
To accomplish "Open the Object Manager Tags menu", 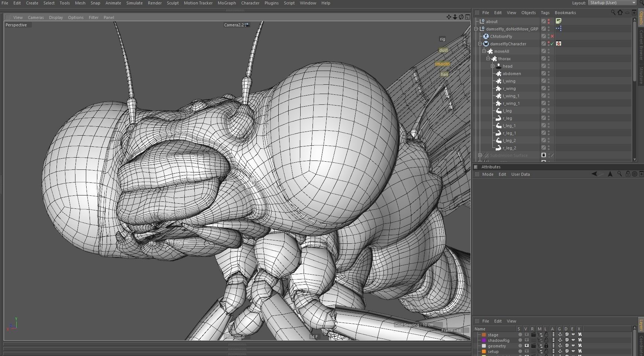I will click(x=545, y=13).
